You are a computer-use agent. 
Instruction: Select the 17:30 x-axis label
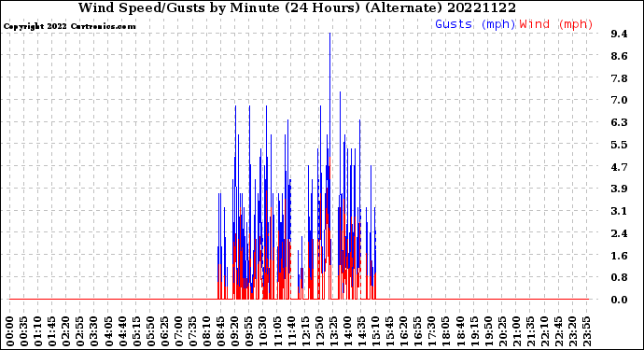[x=431, y=331]
